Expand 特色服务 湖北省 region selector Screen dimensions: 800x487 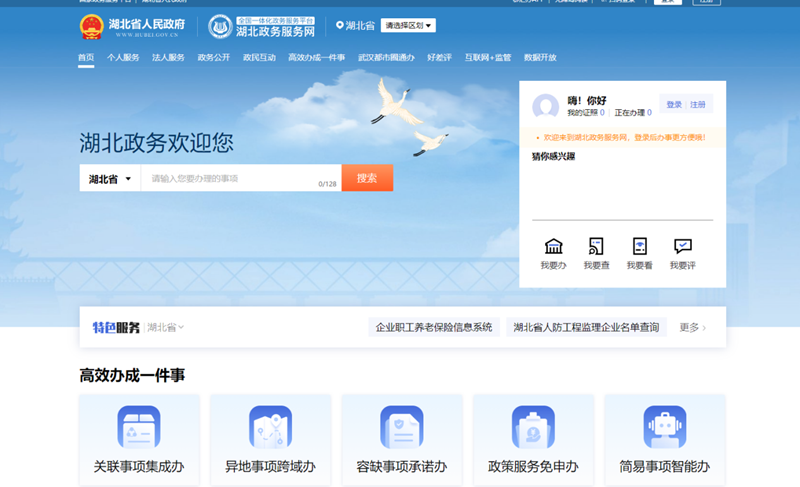point(166,327)
